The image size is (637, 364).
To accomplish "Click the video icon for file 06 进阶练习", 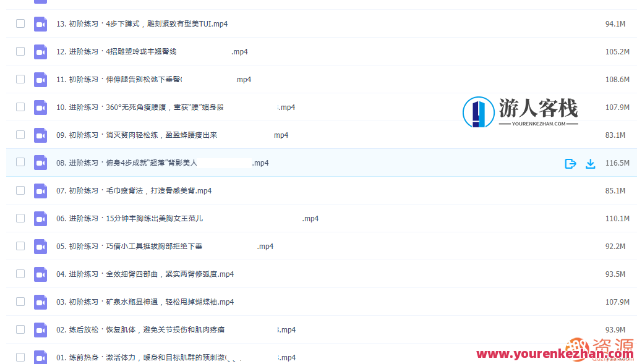I will pos(40,218).
